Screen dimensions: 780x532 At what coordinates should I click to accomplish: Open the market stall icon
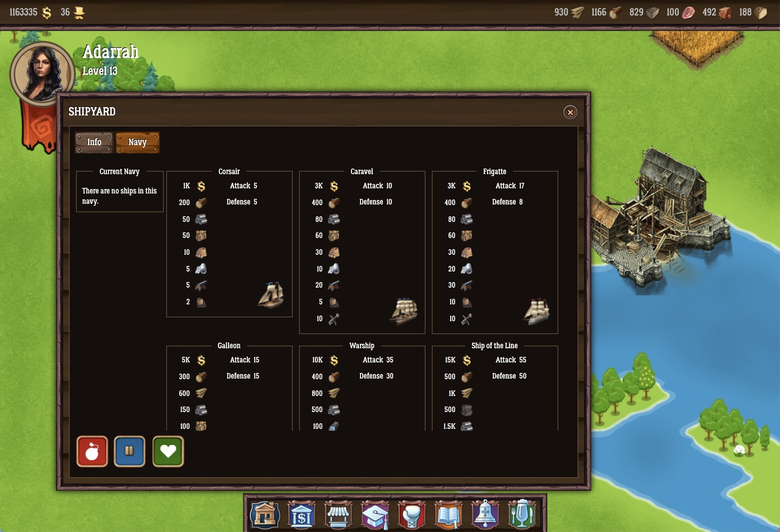coord(338,515)
